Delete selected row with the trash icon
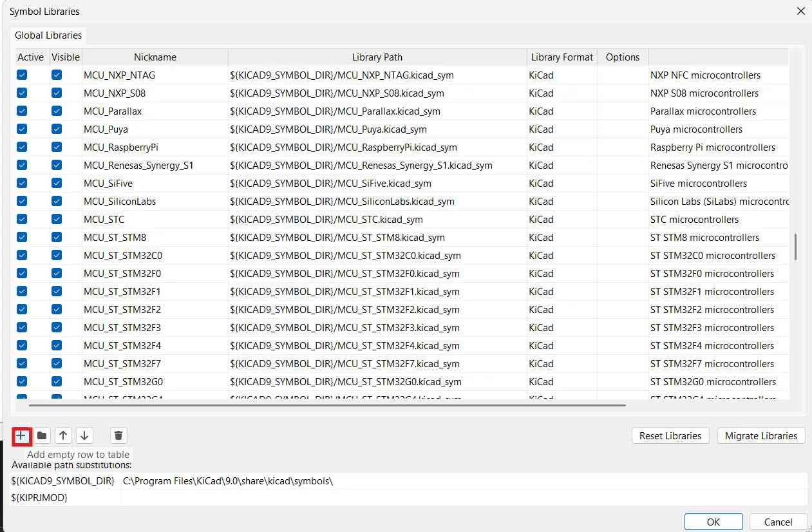 pyautogui.click(x=118, y=435)
